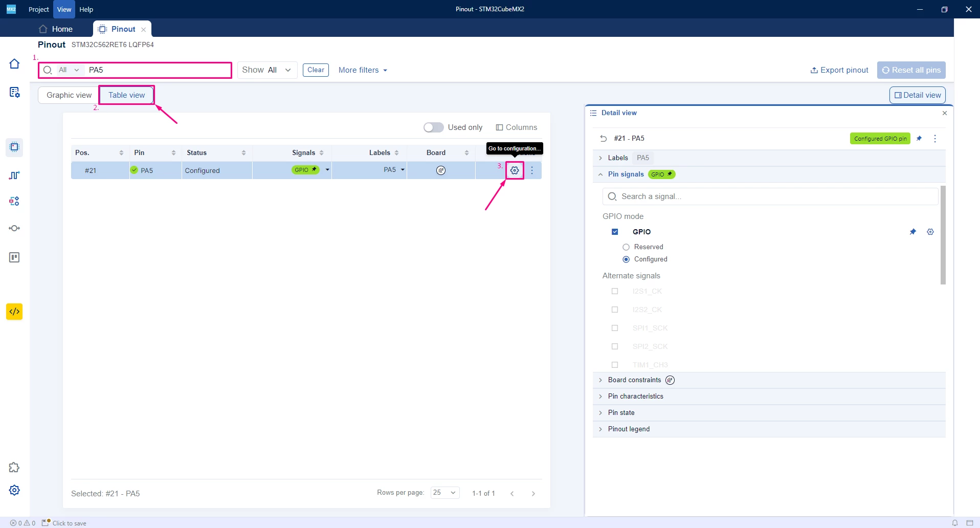This screenshot has width=980, height=528.
Task: Click the panel layout icon in status bar
Action: coord(970,523)
